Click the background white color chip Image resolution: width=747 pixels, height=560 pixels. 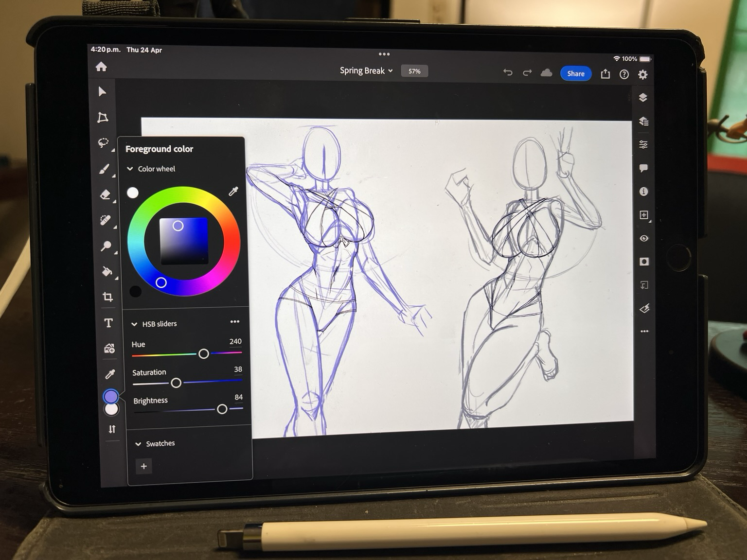click(111, 409)
